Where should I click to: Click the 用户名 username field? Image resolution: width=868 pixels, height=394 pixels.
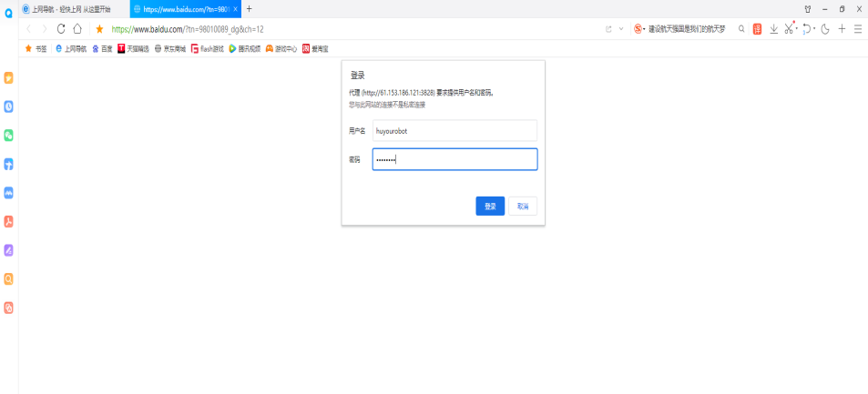pos(454,131)
